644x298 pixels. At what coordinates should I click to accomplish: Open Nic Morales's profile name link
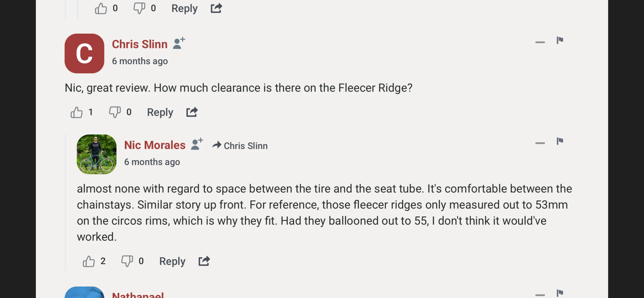click(155, 145)
